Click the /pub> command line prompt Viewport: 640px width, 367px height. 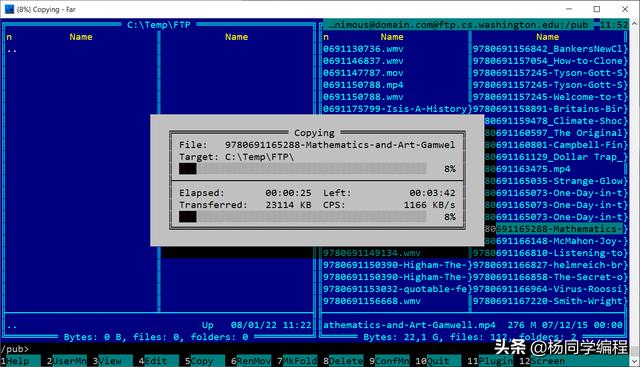click(15, 349)
